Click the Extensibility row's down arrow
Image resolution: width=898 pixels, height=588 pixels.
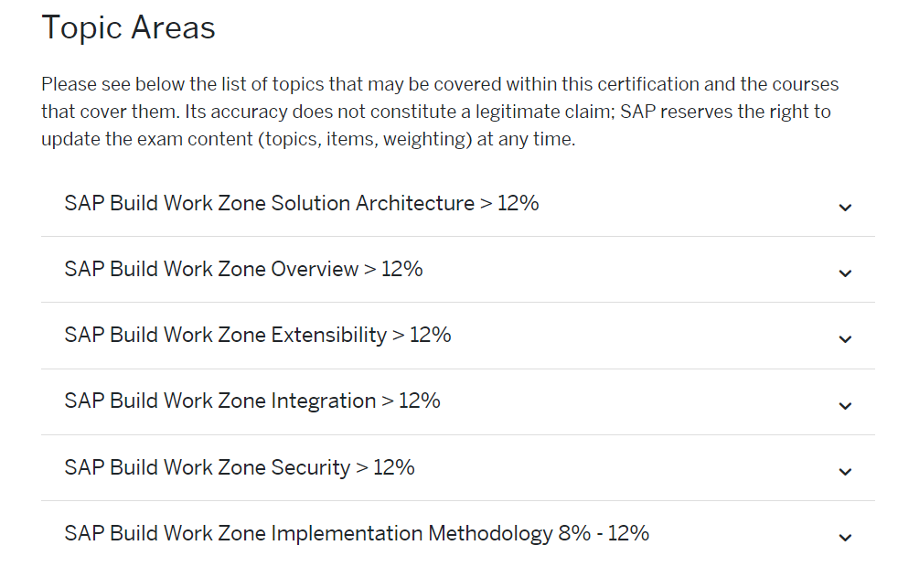tap(845, 339)
